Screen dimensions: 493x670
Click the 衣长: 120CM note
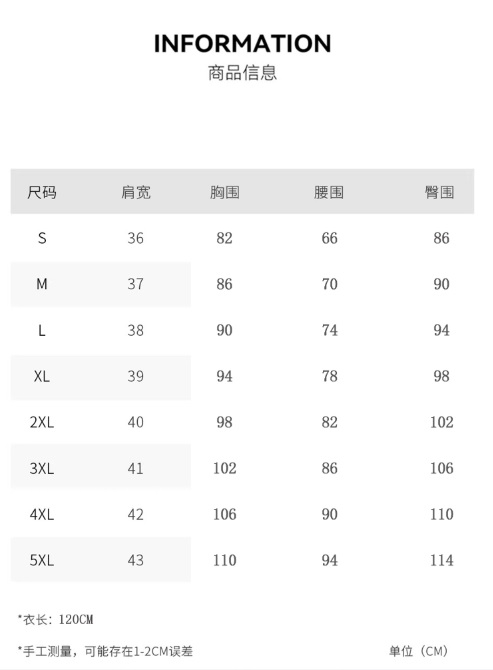click(x=56, y=619)
